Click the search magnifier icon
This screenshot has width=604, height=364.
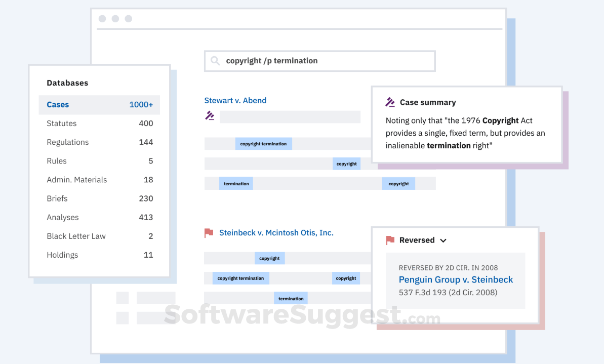pos(216,61)
